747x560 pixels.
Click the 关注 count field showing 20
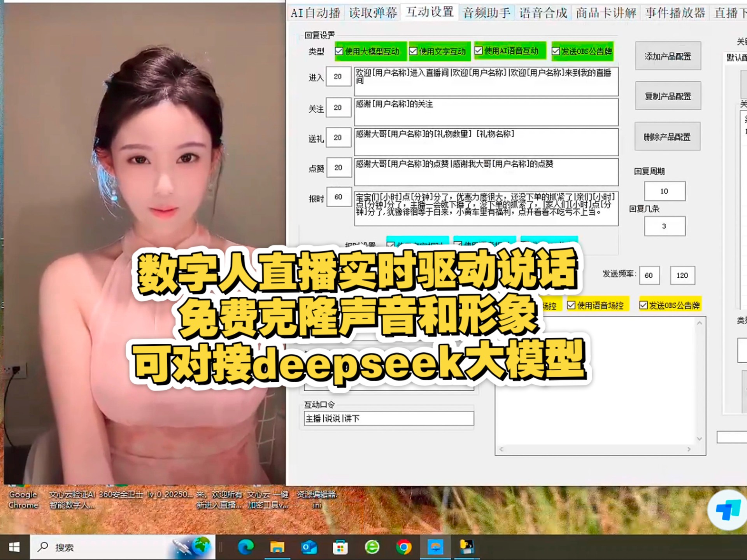click(338, 108)
